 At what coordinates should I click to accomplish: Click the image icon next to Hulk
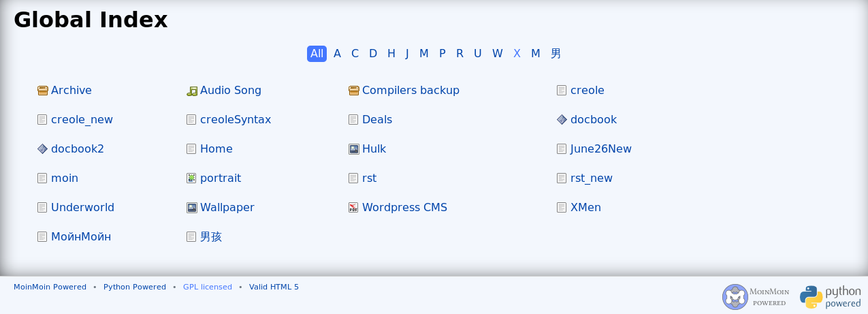pyautogui.click(x=353, y=149)
